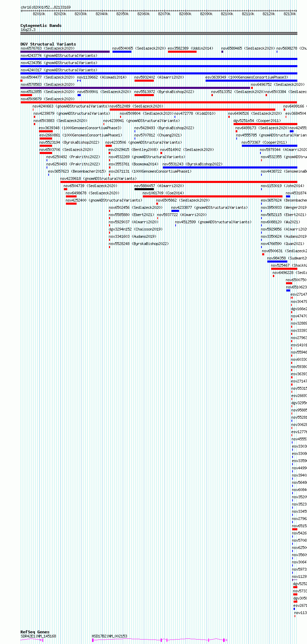307x644 pixels.
Task: Click nsv4243774 (gnomADStructuralVariants) label
Action: tap(59, 55)
